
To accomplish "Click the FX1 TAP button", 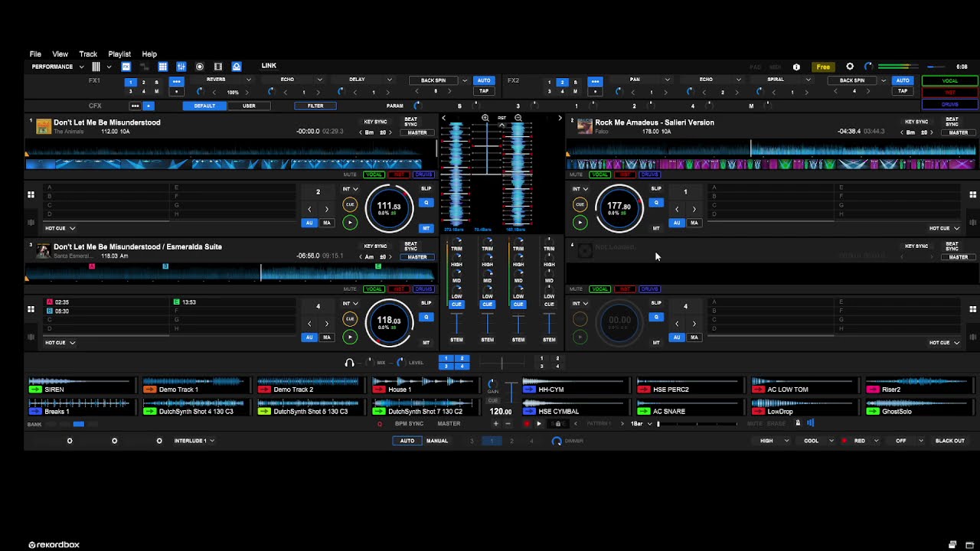I will [x=484, y=91].
